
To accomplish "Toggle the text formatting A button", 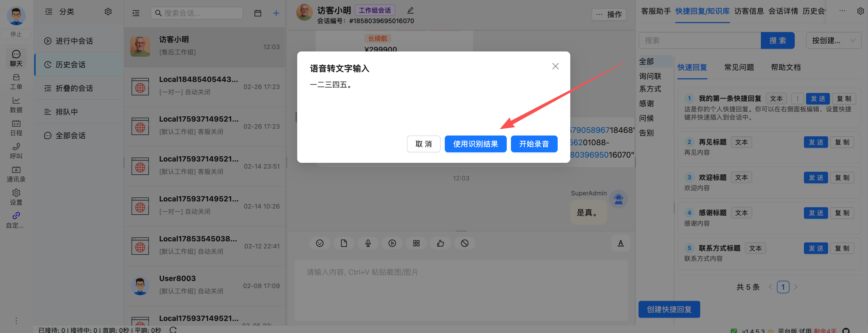I will tap(620, 243).
